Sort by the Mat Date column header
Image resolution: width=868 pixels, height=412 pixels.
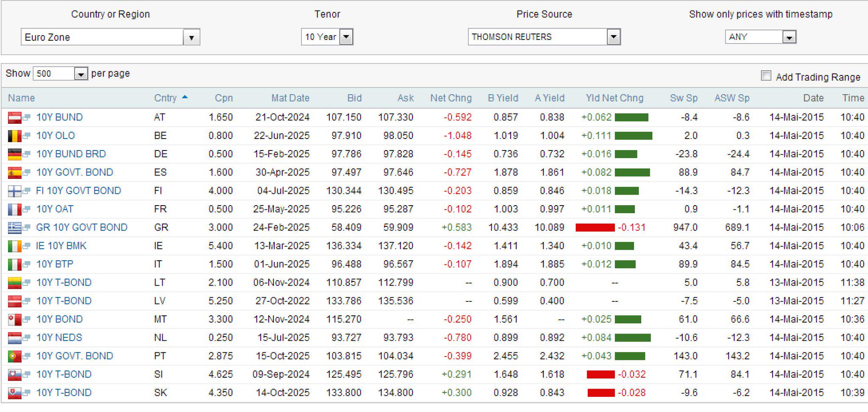pos(290,98)
